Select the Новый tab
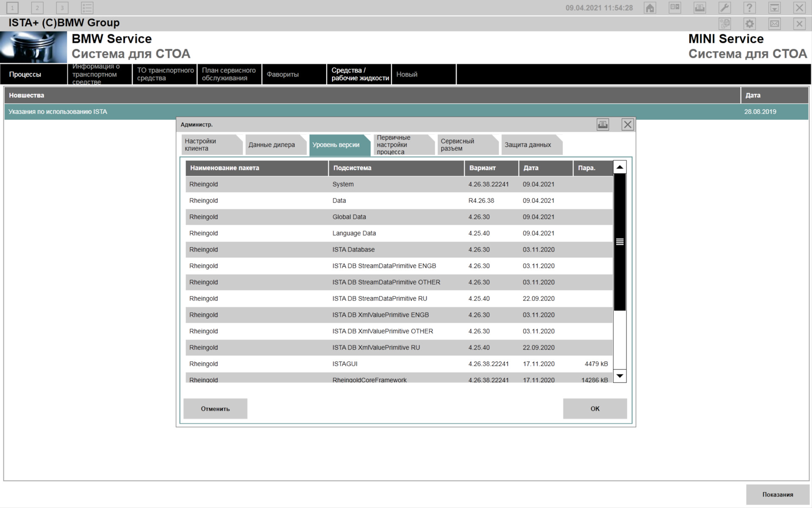This screenshot has width=812, height=508. pyautogui.click(x=424, y=74)
